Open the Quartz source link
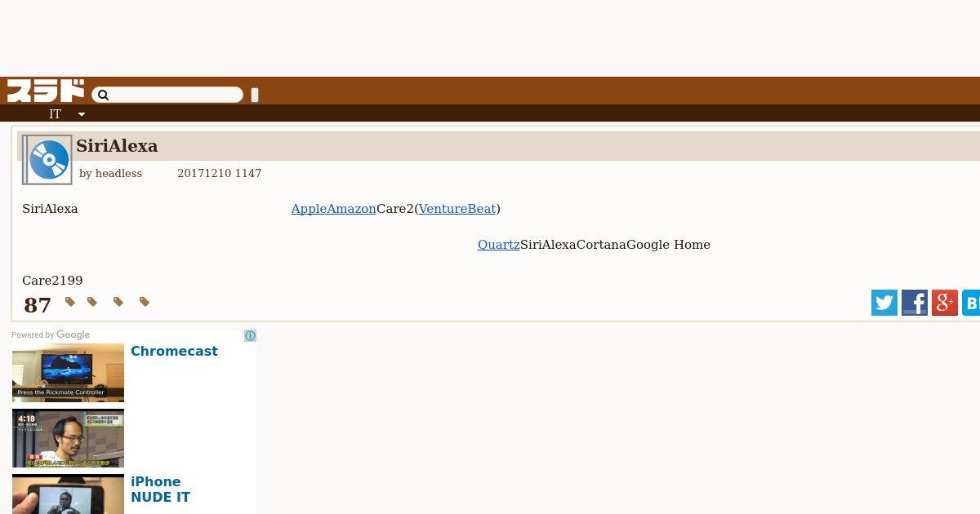This screenshot has width=980, height=514. [498, 245]
